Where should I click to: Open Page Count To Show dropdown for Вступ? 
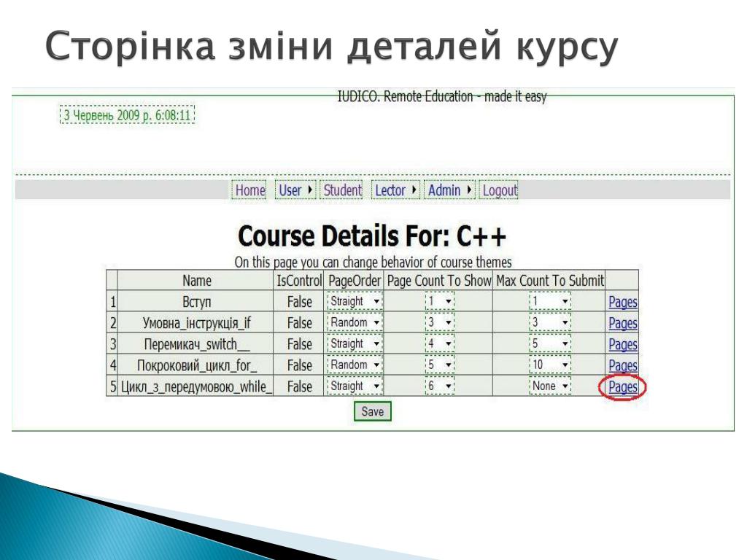(x=440, y=301)
